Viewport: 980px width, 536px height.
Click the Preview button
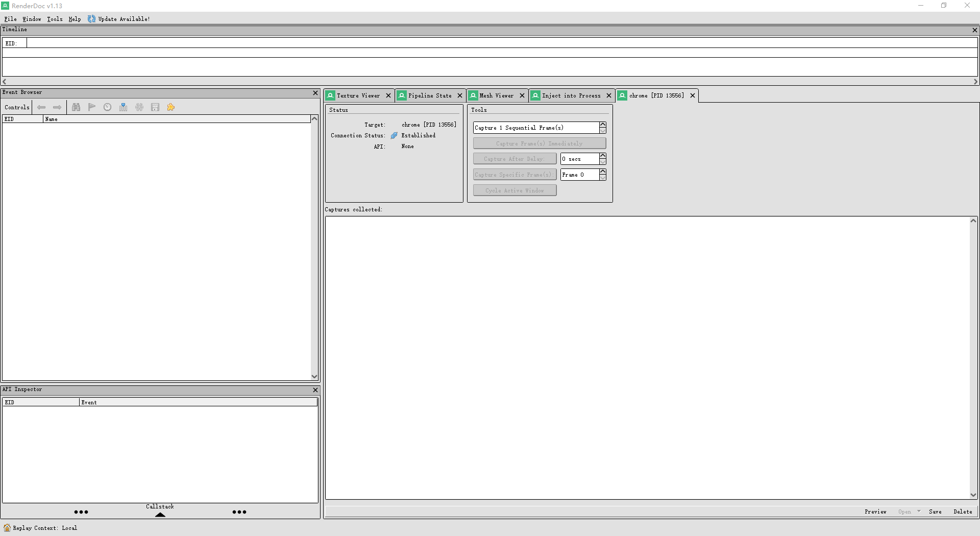pos(875,511)
